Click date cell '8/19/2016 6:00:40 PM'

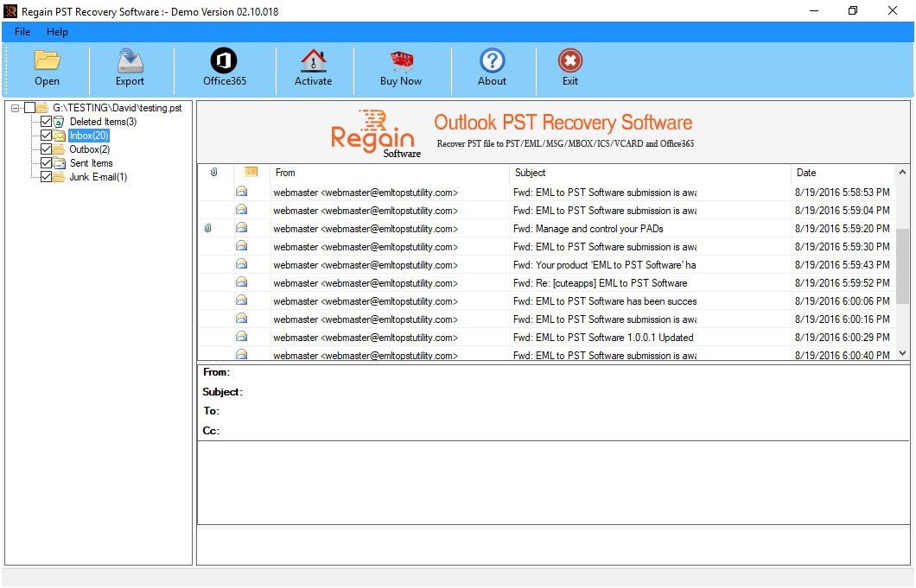point(842,355)
